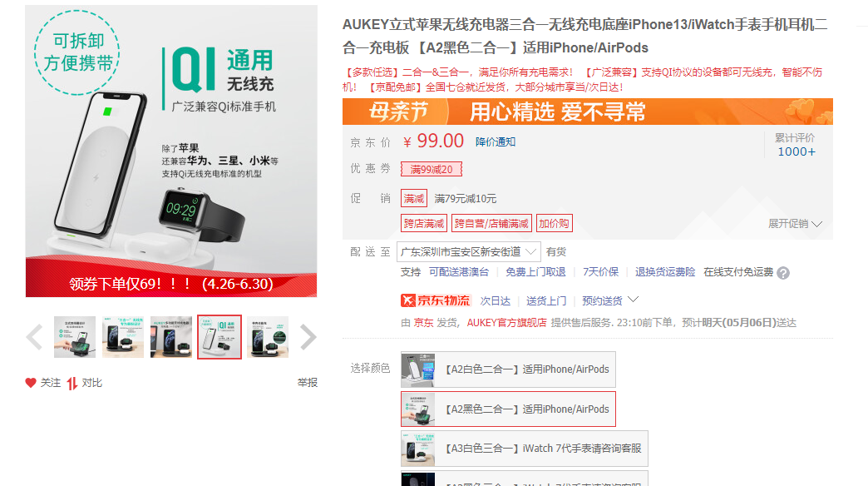Viewport: 868px width, 486px height.
Task: Click the main product image
Action: click(171, 151)
